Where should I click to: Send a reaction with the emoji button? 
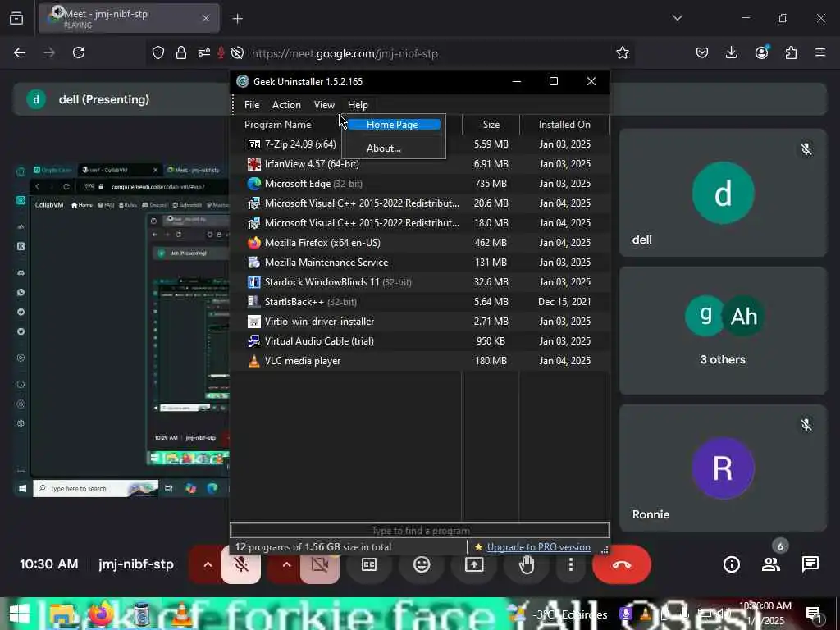422,564
